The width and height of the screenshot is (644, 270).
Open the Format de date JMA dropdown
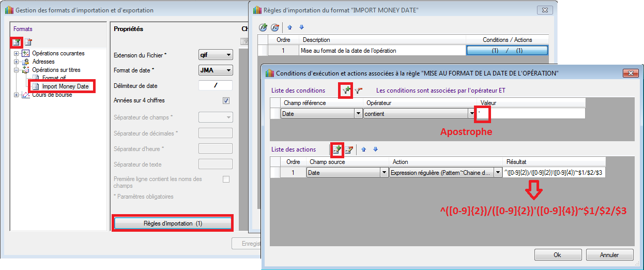point(228,70)
